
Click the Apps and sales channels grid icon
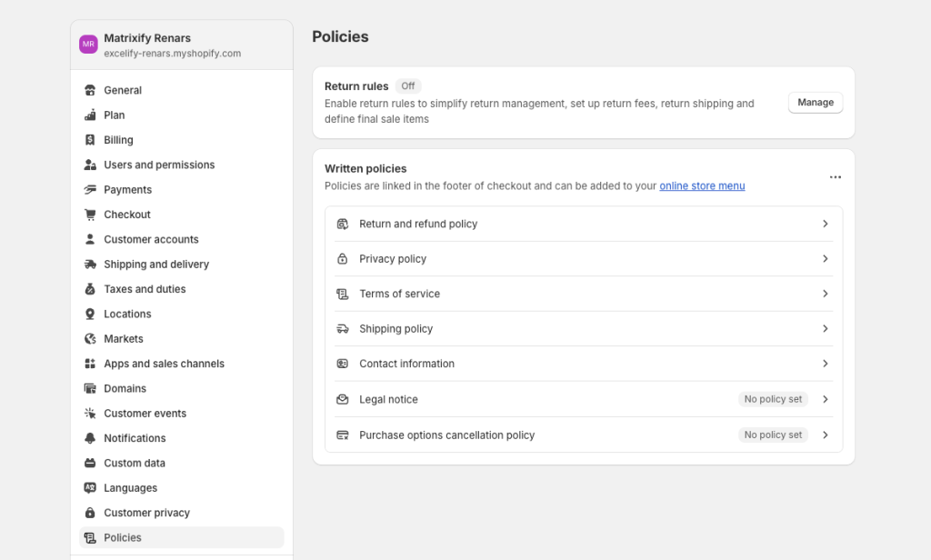point(88,363)
